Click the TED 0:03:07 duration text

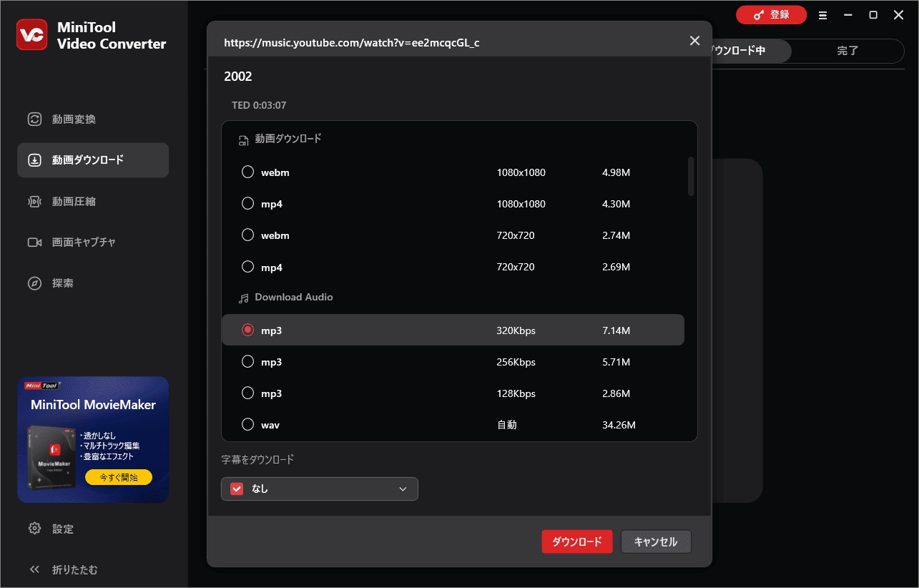point(259,105)
